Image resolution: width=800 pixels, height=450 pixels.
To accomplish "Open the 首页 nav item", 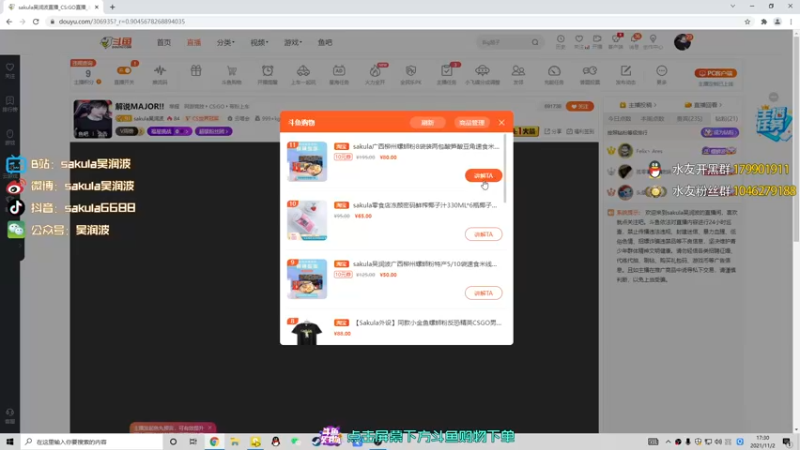I will click(164, 42).
